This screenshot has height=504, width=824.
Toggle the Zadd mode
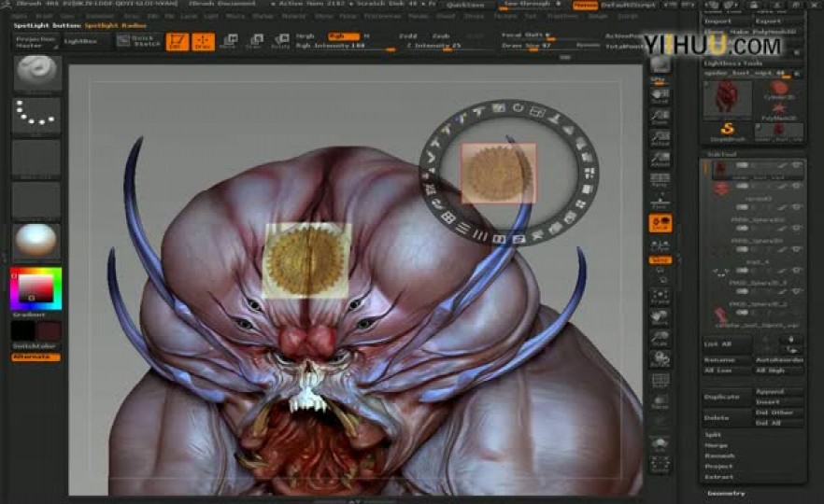407,36
